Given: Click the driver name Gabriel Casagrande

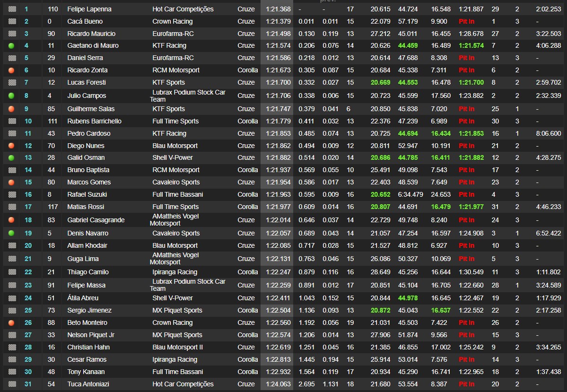Looking at the screenshot, I should tap(96, 220).
